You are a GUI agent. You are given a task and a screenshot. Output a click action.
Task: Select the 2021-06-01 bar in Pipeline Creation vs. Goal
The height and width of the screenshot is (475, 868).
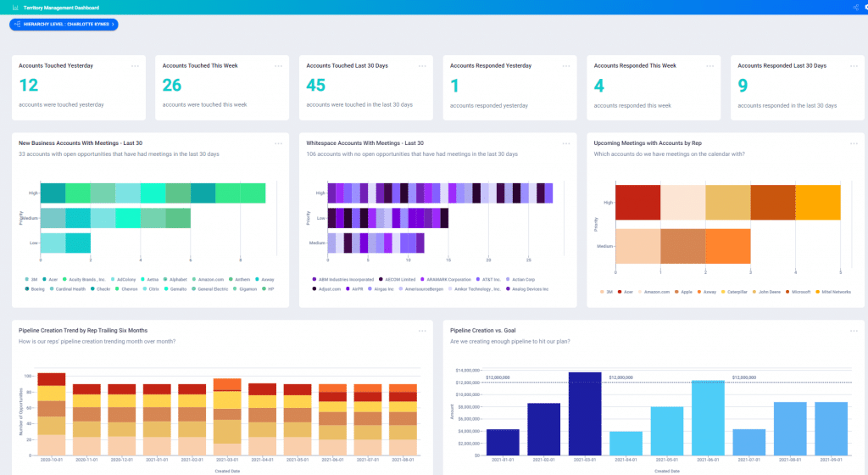708,418
